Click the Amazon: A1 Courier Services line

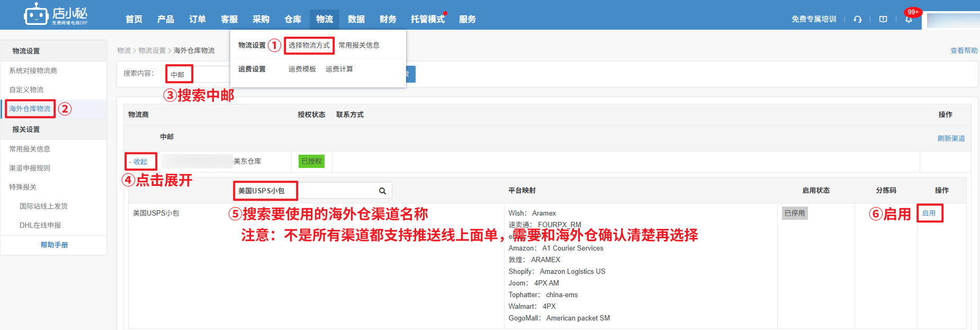tap(556, 248)
